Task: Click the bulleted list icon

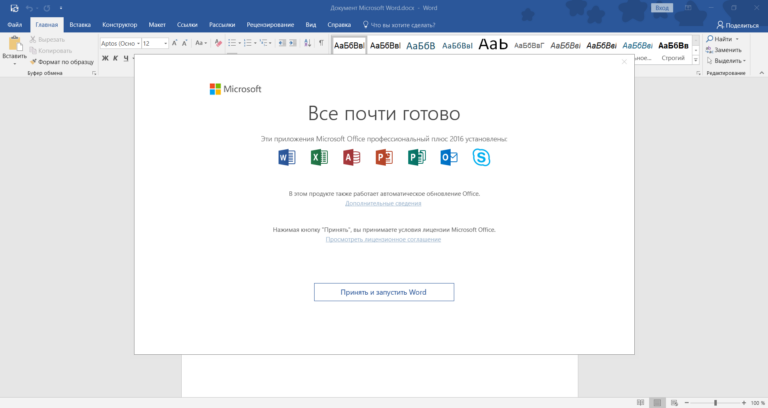Action: coord(234,43)
